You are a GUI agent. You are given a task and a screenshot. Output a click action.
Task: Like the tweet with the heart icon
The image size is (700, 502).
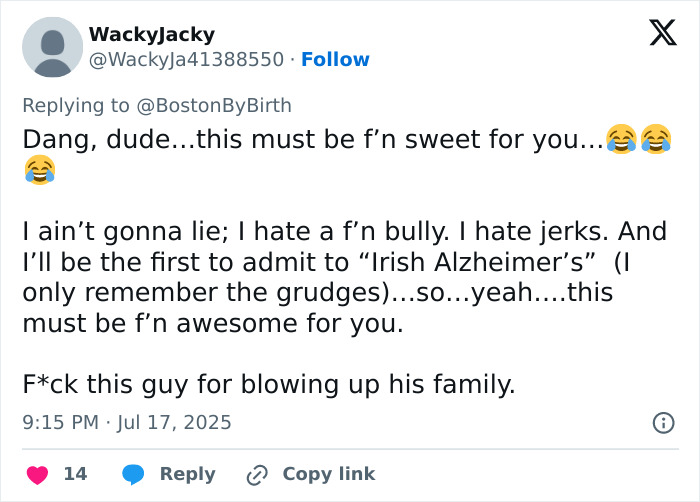(37, 474)
